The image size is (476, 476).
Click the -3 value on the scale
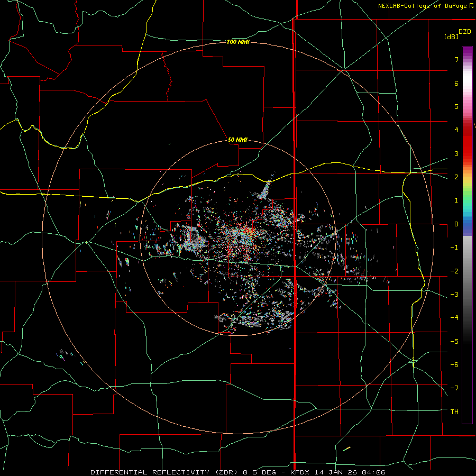(x=454, y=295)
